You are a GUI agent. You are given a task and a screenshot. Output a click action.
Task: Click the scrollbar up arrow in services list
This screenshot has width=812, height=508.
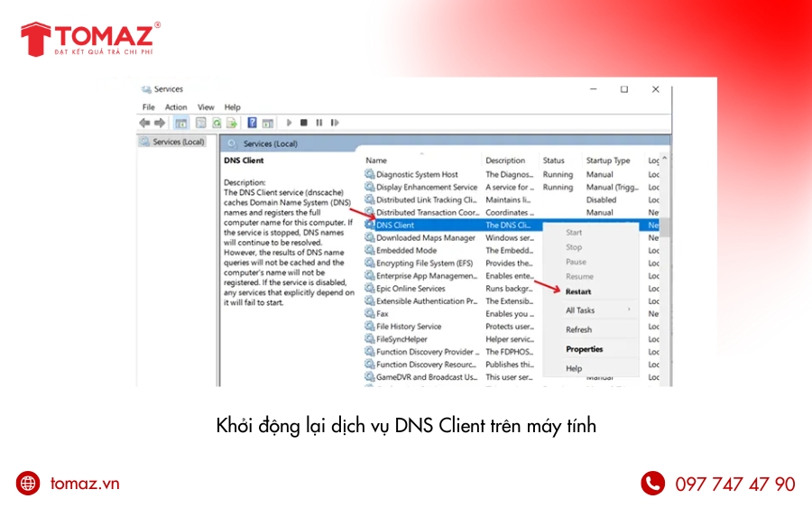(664, 159)
